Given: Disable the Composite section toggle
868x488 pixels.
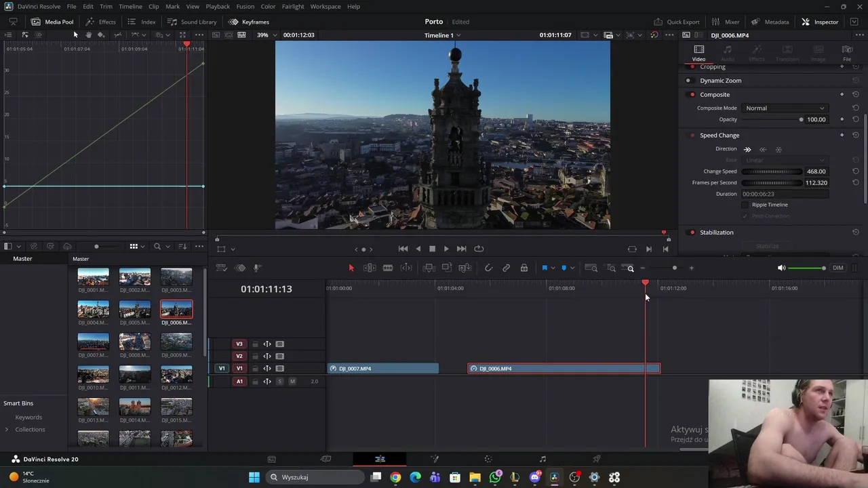Looking at the screenshot, I should [692, 95].
